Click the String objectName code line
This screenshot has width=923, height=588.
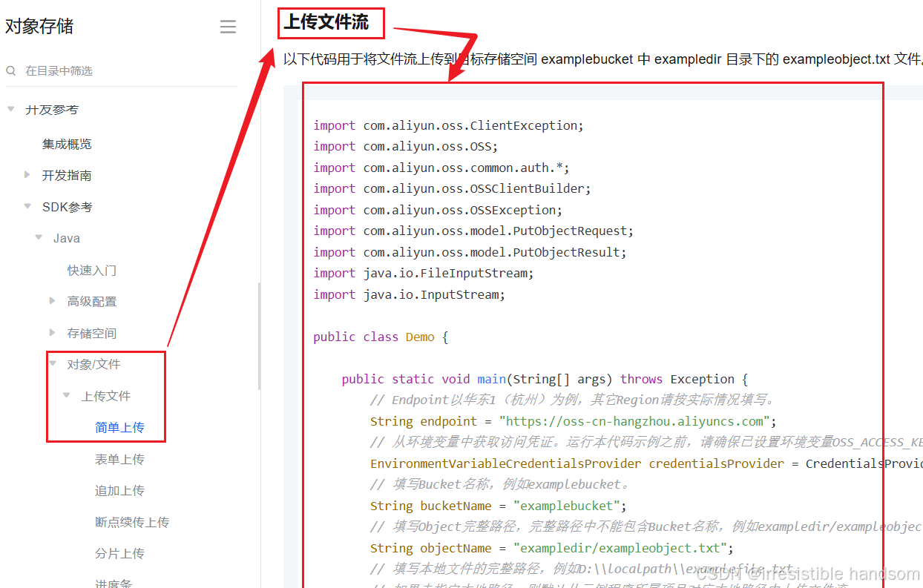tap(552, 548)
